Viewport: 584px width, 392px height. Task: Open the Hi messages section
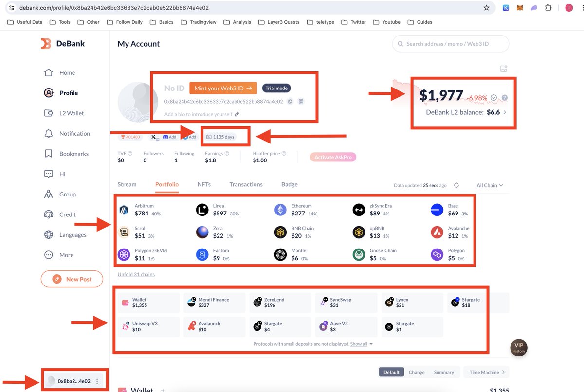coord(55,174)
